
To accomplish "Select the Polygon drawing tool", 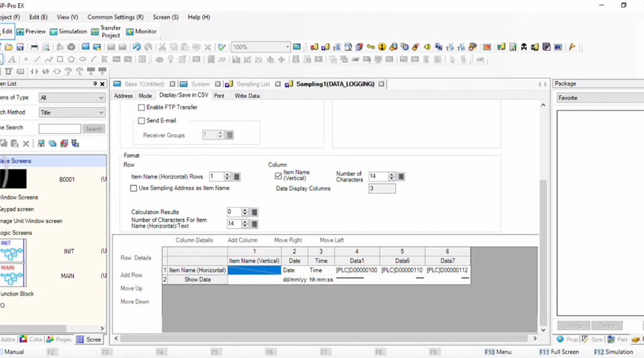I will point(71,59).
